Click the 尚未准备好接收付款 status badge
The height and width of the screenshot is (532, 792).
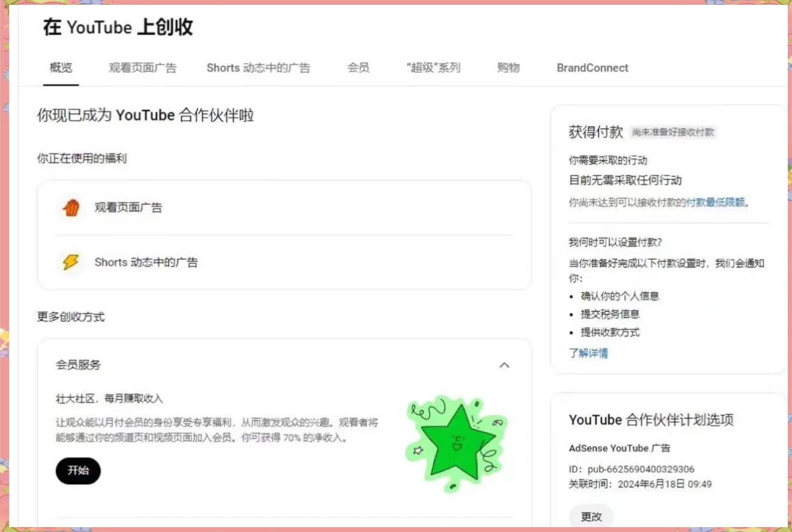673,132
